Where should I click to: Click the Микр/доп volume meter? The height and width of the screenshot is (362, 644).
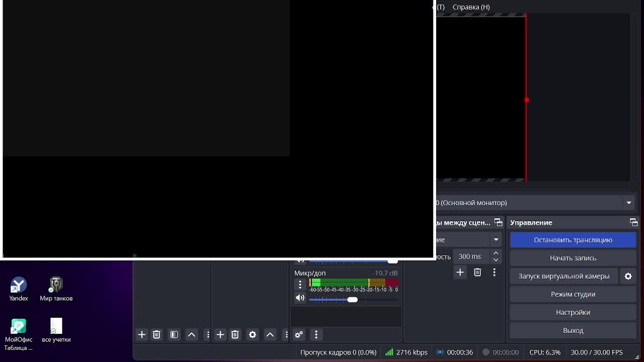point(354,283)
